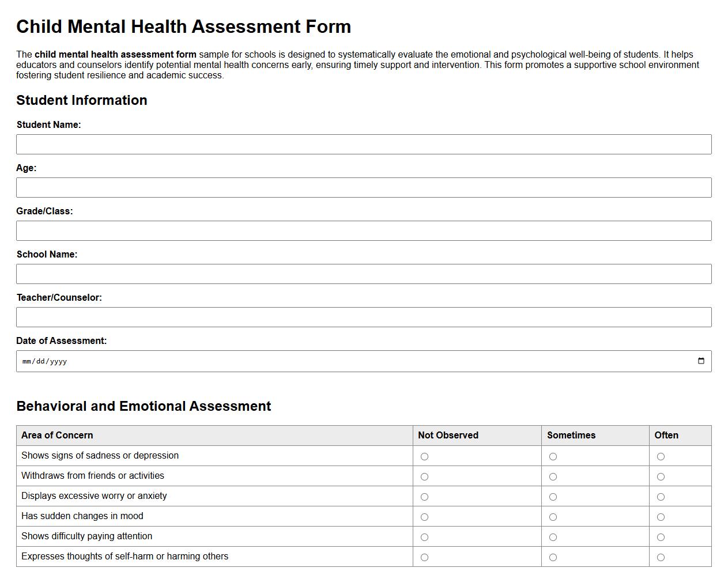This screenshot has height=579, width=728.
Task: Select 'Often' for sadness or depression
Action: point(661,456)
